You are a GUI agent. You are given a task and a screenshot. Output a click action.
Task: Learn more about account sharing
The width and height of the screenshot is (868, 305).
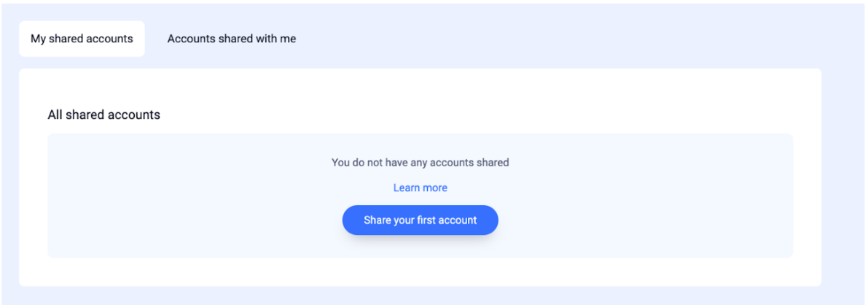[x=421, y=188]
